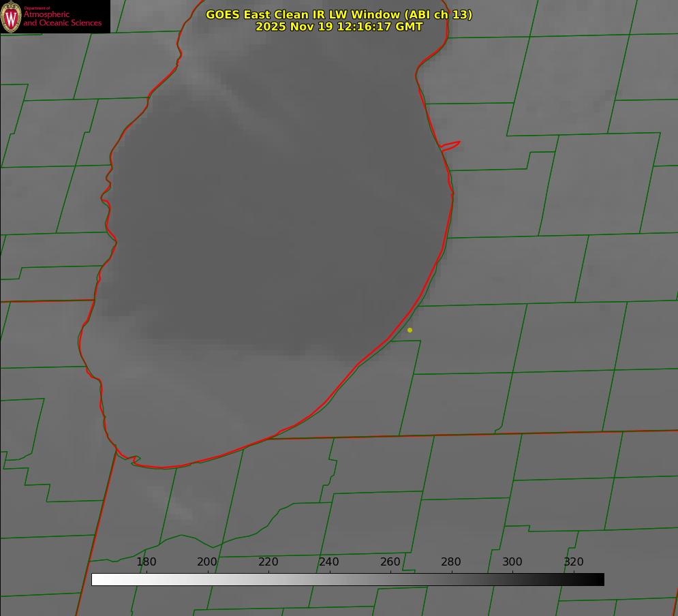Click the white end of the colorbar
This screenshot has width=678, height=616.
[x=97, y=580]
